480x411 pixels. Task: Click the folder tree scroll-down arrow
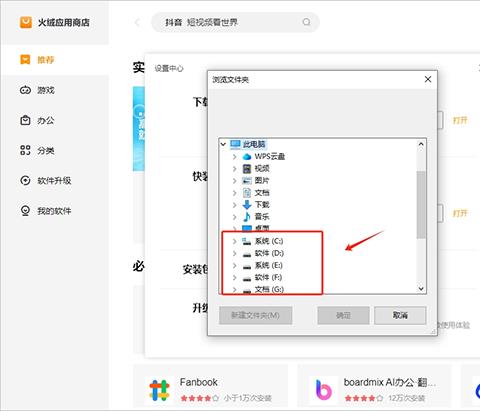pos(421,288)
